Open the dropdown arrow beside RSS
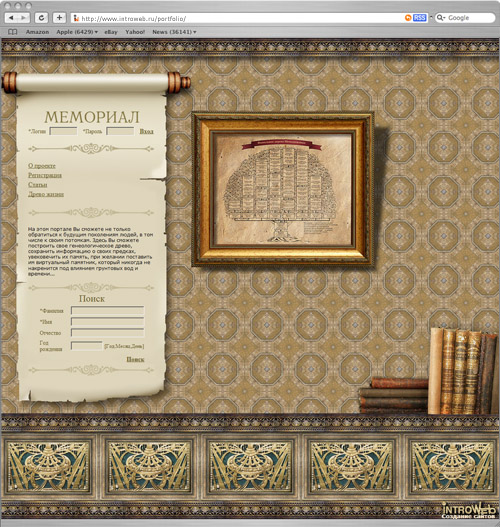 pyautogui.click(x=431, y=17)
